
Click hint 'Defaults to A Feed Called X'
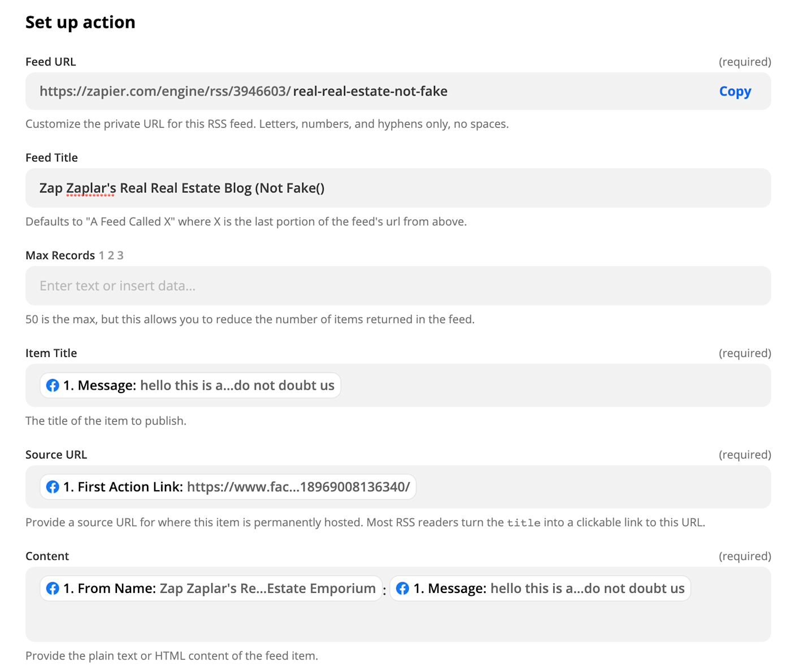246,222
